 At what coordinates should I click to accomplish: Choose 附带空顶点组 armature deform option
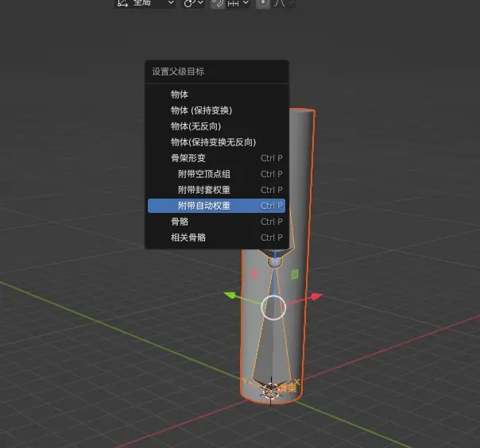point(216,174)
